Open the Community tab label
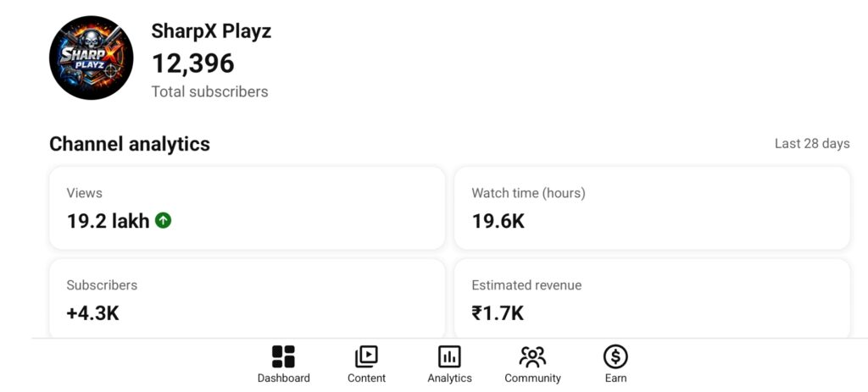 [532, 378]
